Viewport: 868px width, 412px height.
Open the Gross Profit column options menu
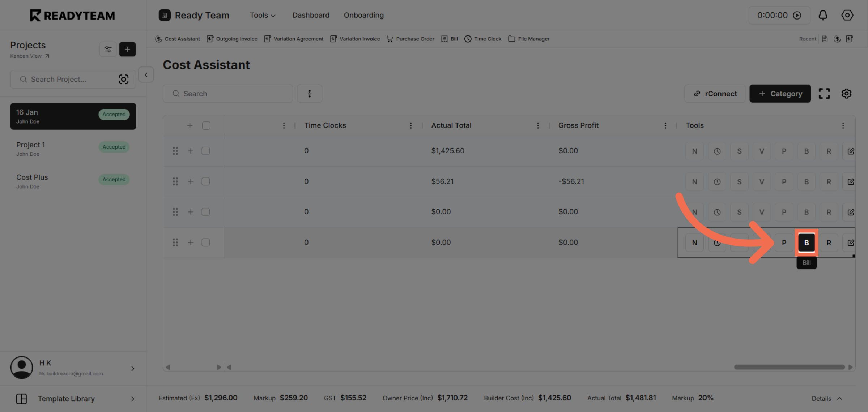665,125
